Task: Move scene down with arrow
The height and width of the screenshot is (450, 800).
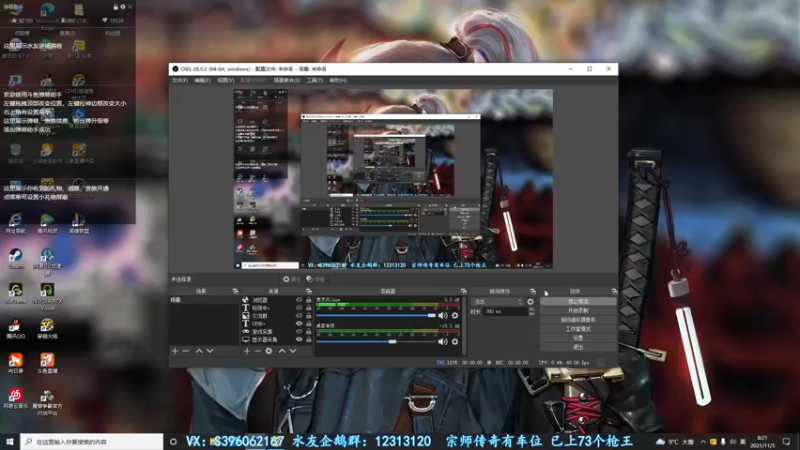Action: 210,351
